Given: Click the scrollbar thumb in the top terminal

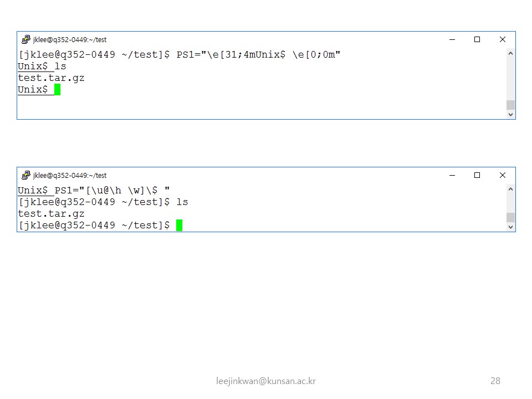Looking at the screenshot, I should coord(510,105).
